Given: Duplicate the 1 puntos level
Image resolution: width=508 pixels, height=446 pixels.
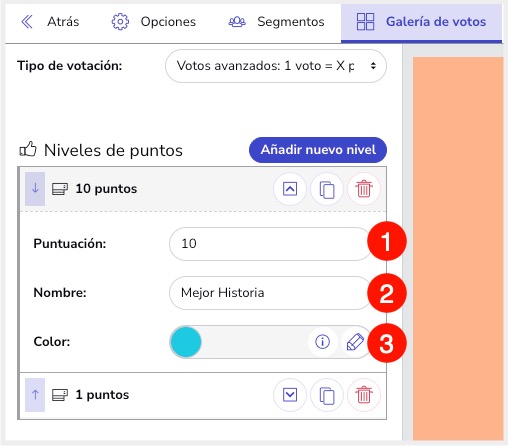Looking at the screenshot, I should pos(327,395).
